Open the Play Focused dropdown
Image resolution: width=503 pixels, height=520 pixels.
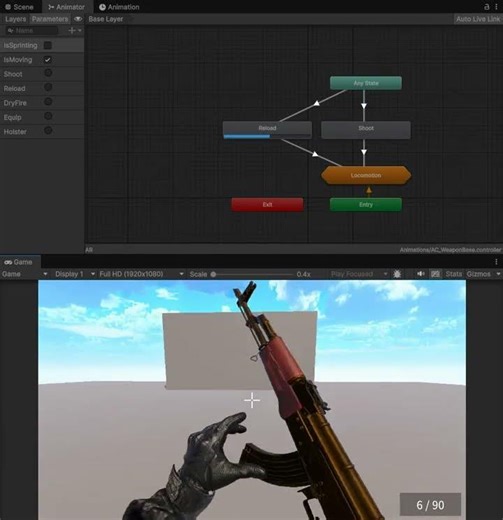[x=359, y=274]
